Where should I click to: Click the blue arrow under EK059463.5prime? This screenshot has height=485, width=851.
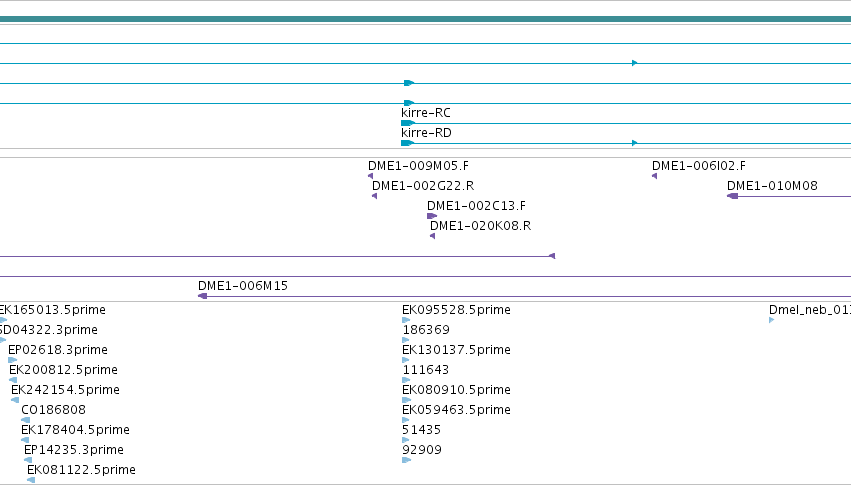405,420
